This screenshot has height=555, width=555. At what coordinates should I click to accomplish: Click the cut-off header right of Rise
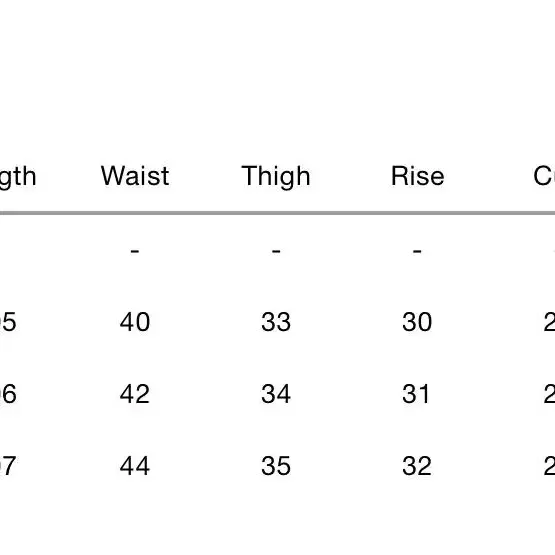click(x=544, y=176)
